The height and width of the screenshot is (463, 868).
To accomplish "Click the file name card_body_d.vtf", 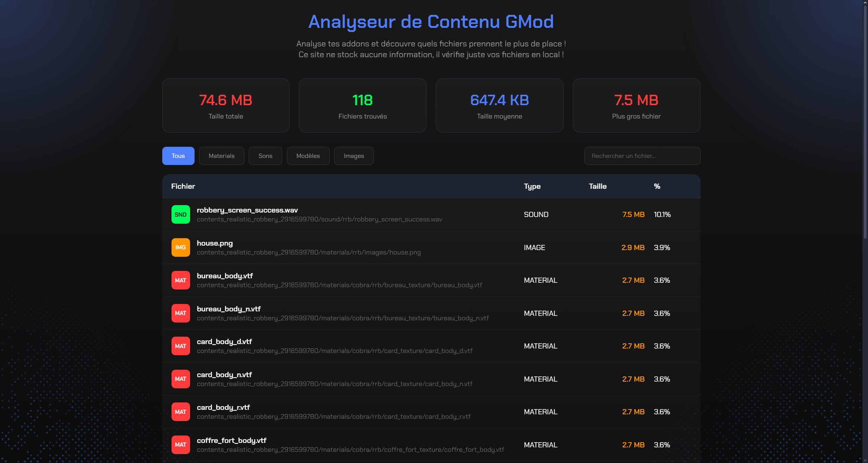I will [x=224, y=342].
